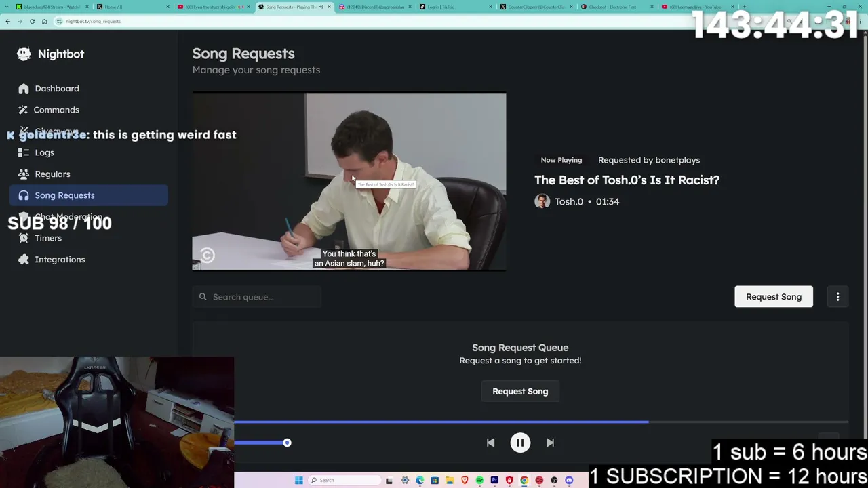Go to the previous song

(x=490, y=443)
